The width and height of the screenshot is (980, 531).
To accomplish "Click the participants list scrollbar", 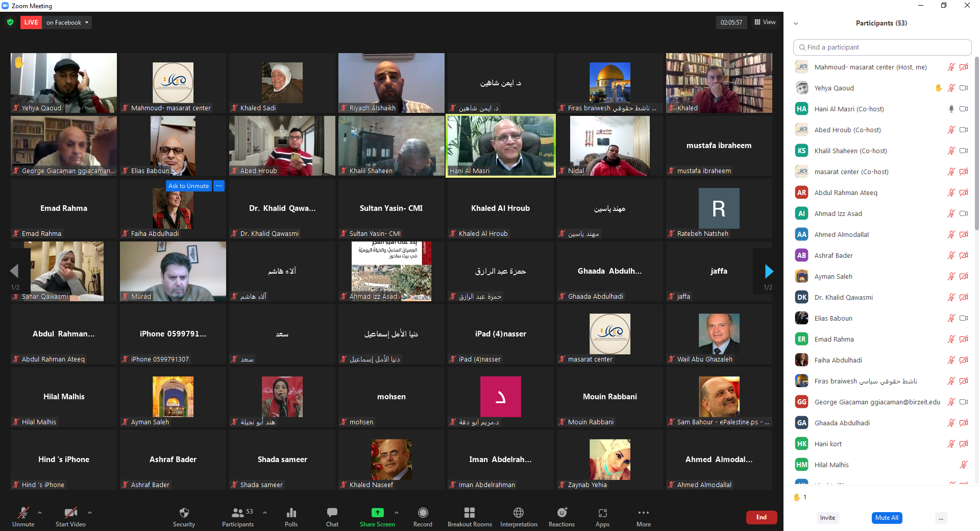I will [976, 143].
